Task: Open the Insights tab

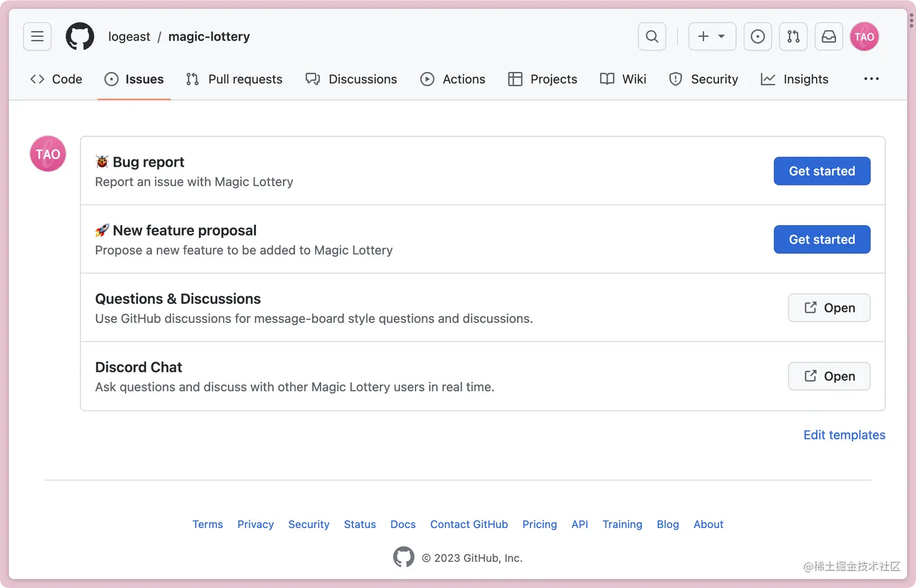Action: tap(794, 79)
